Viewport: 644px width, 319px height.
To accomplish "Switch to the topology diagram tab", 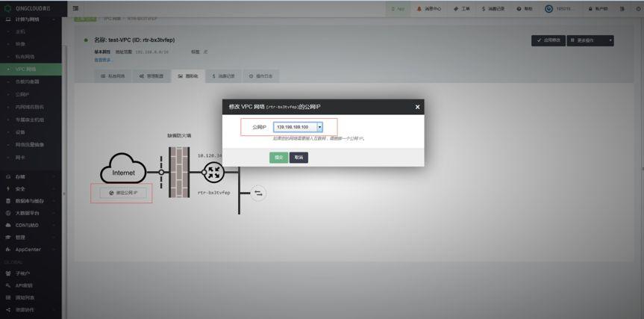I will 188,75.
